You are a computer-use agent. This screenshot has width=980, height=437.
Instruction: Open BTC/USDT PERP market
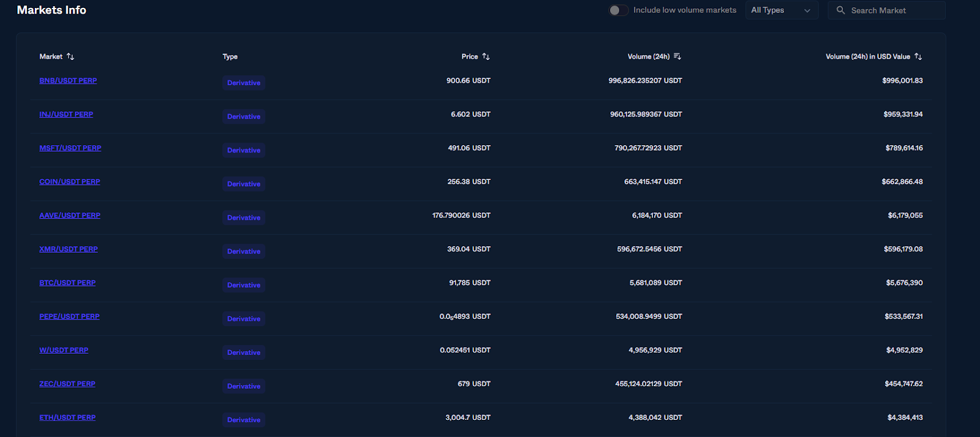pyautogui.click(x=67, y=283)
